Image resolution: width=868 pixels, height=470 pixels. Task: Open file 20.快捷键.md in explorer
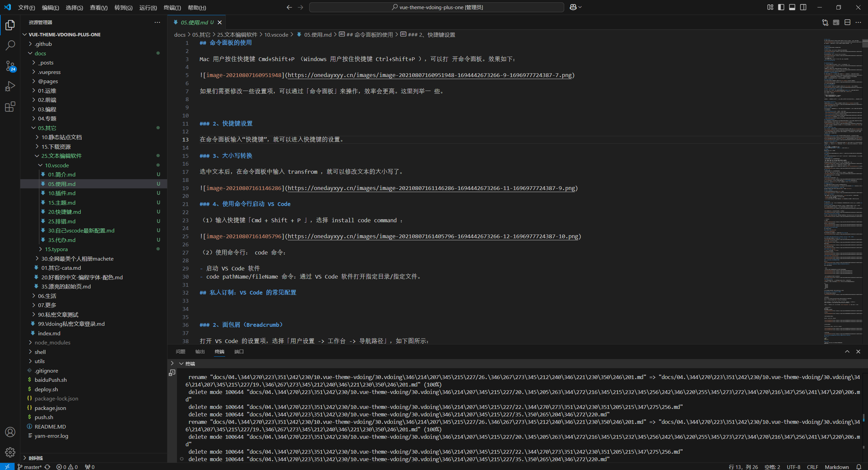(x=94, y=212)
